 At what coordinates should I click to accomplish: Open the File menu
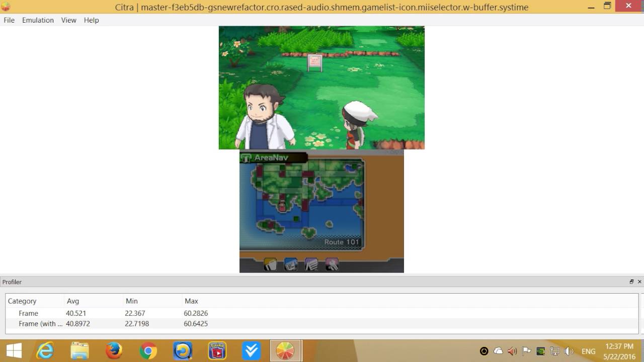(x=9, y=20)
